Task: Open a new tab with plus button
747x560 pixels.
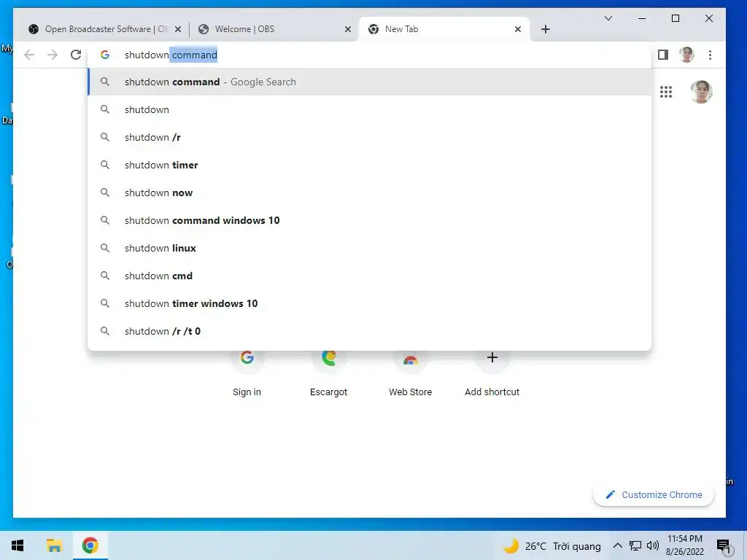Action: coord(546,29)
